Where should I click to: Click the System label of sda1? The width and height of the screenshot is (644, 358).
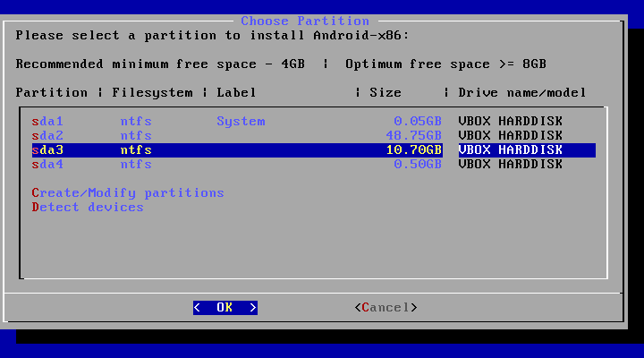coord(241,121)
